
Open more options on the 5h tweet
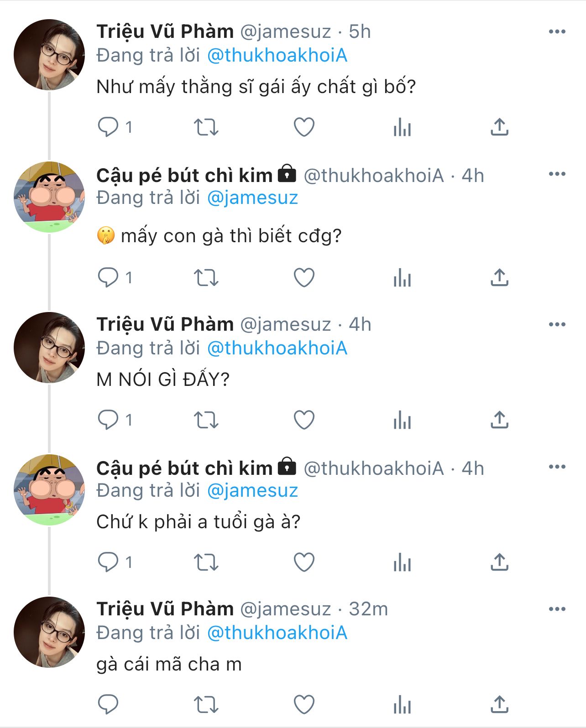tap(557, 31)
